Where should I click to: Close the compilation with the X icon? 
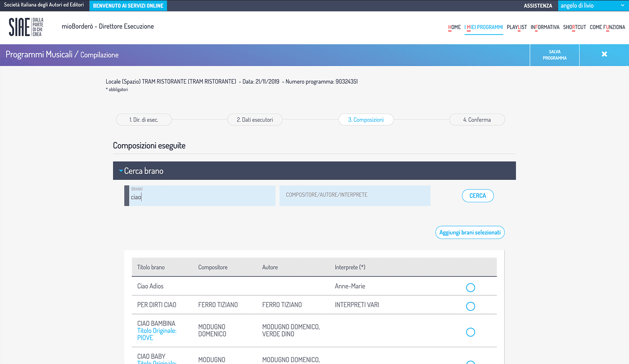[604, 54]
